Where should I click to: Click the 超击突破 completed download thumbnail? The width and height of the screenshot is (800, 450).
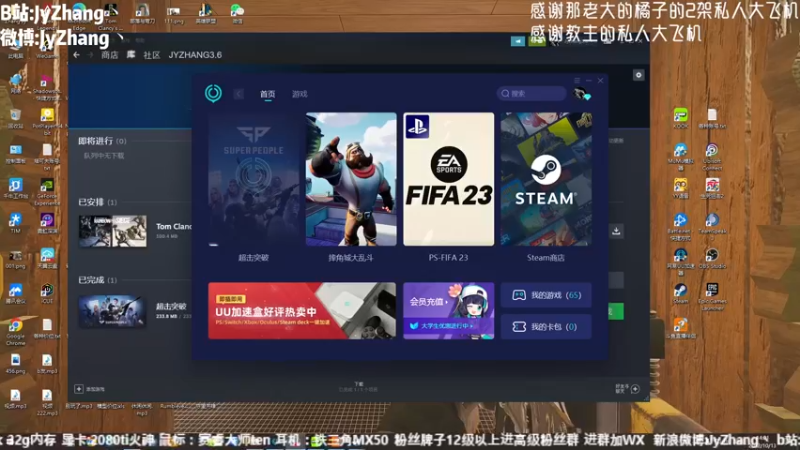pos(113,311)
